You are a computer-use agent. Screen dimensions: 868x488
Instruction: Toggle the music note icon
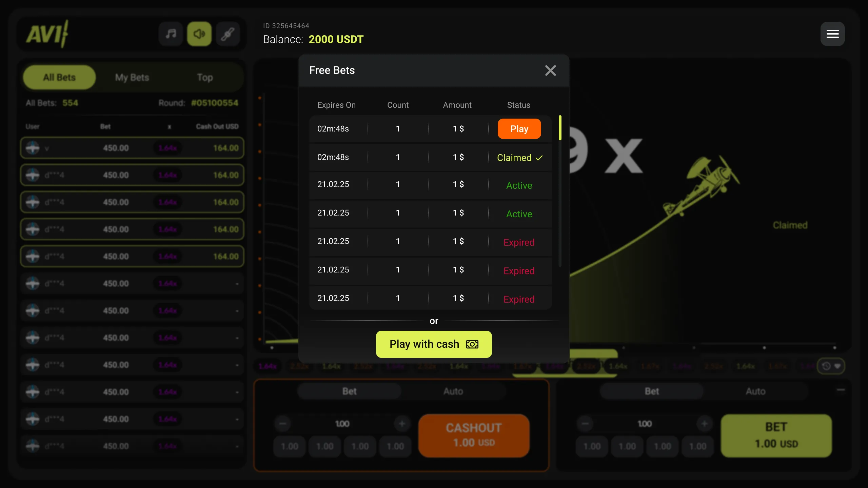tap(171, 34)
